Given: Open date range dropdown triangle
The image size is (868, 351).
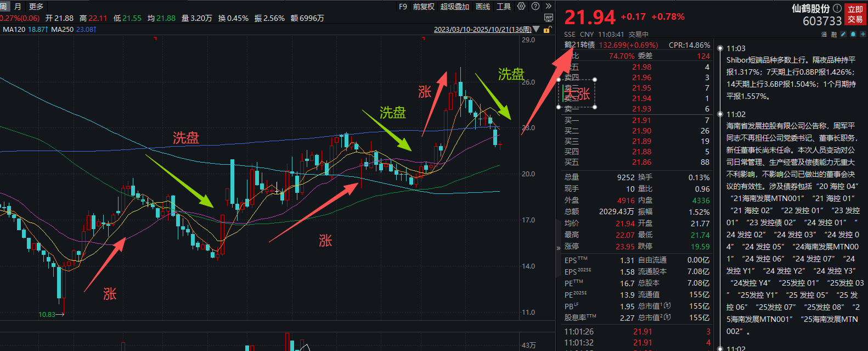Looking at the screenshot, I should [x=536, y=29].
